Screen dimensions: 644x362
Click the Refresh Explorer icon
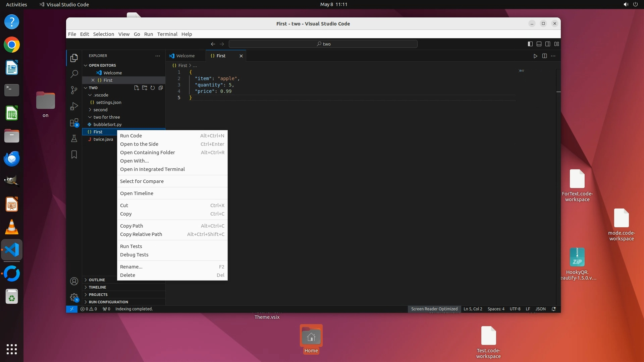pyautogui.click(x=153, y=88)
